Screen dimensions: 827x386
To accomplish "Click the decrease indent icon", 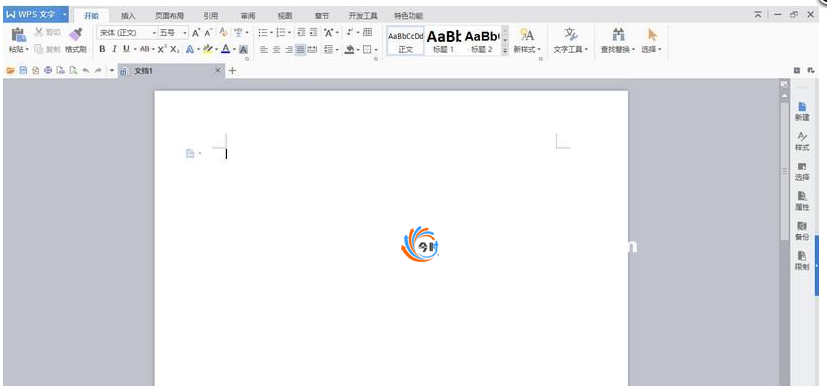I will click(x=302, y=33).
